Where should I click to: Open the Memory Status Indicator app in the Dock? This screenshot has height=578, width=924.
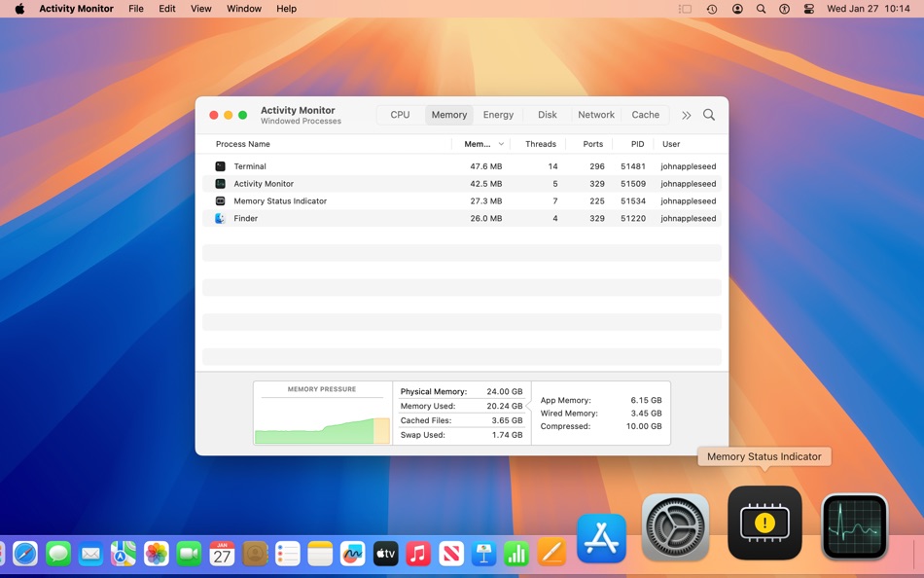(x=764, y=524)
